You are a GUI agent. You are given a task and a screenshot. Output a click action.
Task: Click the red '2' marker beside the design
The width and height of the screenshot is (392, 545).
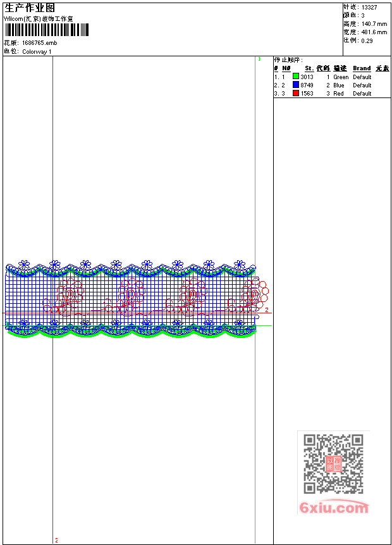tap(267, 310)
